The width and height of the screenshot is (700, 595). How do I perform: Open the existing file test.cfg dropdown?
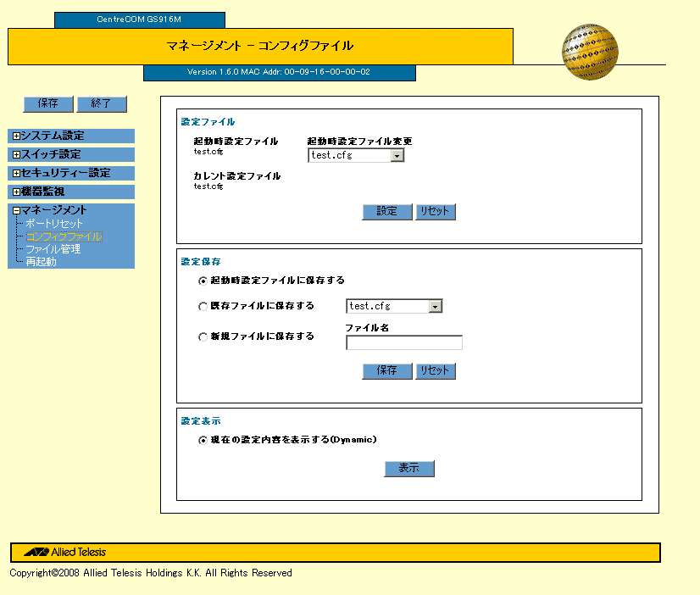tap(395, 306)
